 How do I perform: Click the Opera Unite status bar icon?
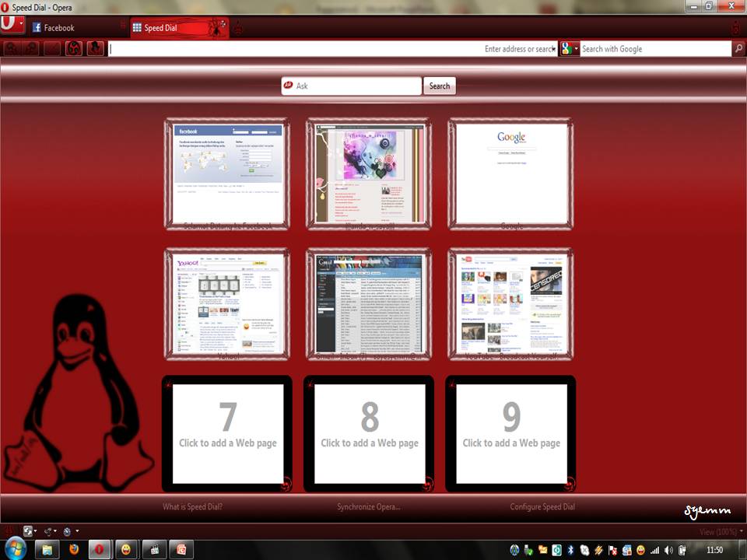(47, 531)
